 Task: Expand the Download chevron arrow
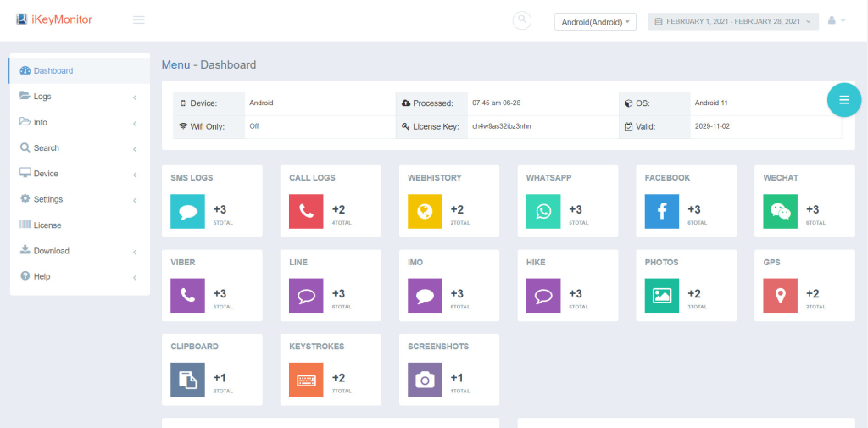click(135, 253)
